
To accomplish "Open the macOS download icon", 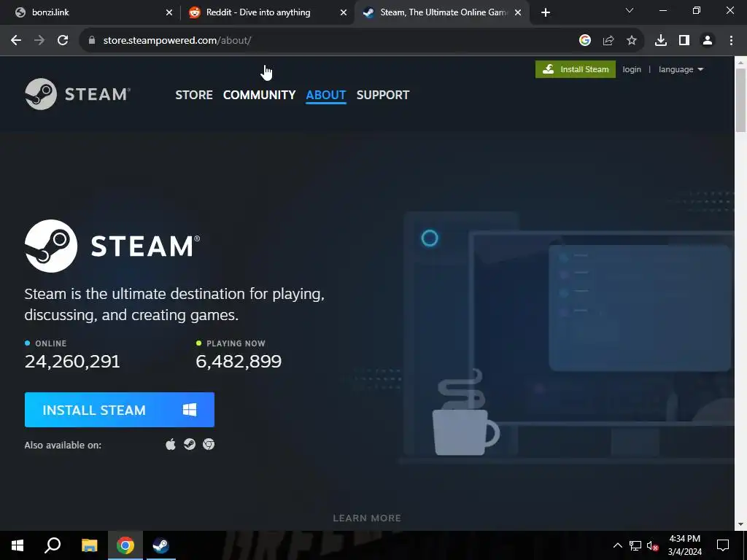I will (171, 445).
